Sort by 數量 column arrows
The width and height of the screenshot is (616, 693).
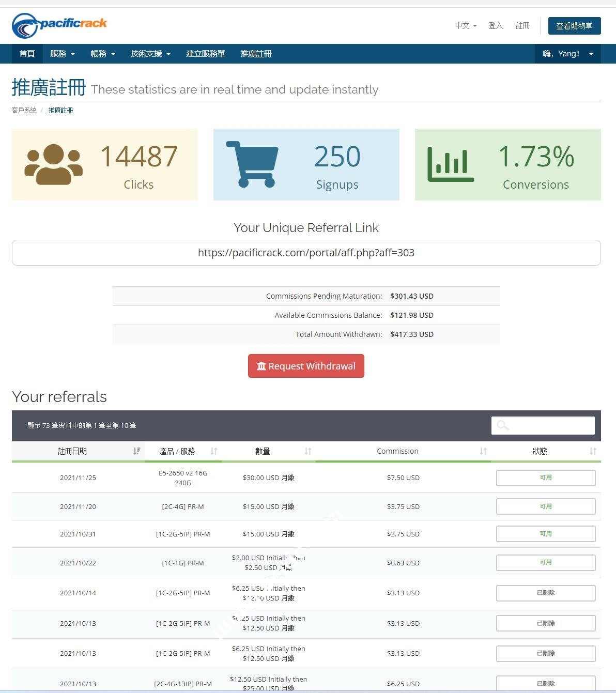(308, 451)
